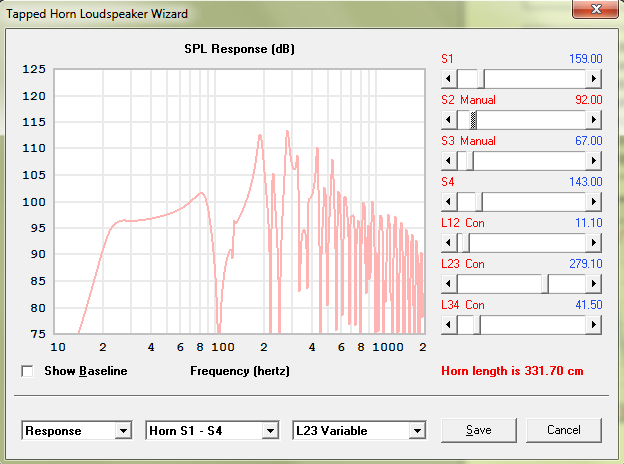Click the S1 value 159.00
Viewport: 624px width, 464px height.
tap(585, 59)
